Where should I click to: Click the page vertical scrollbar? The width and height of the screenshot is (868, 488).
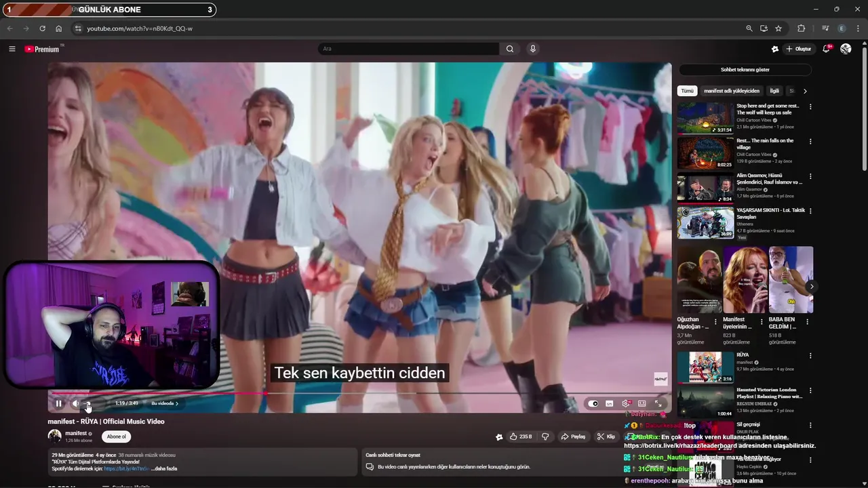pyautogui.click(x=864, y=108)
